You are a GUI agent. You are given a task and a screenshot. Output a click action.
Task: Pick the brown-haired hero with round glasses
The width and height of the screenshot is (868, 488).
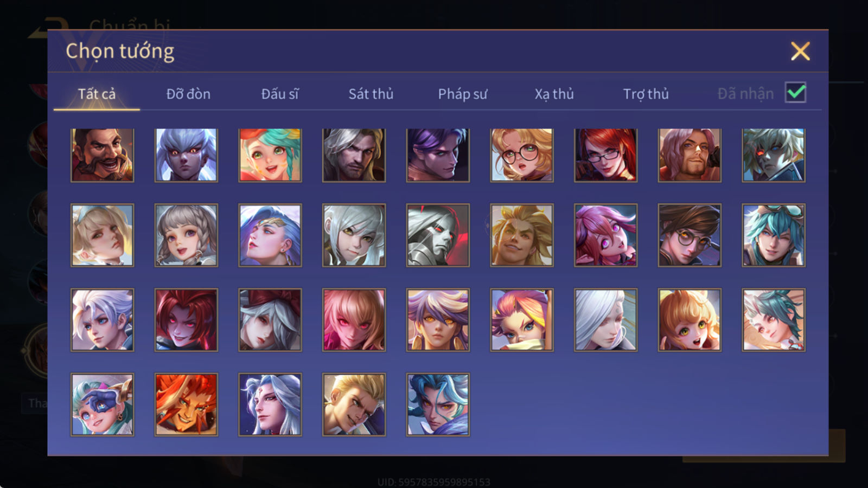pyautogui.click(x=689, y=235)
